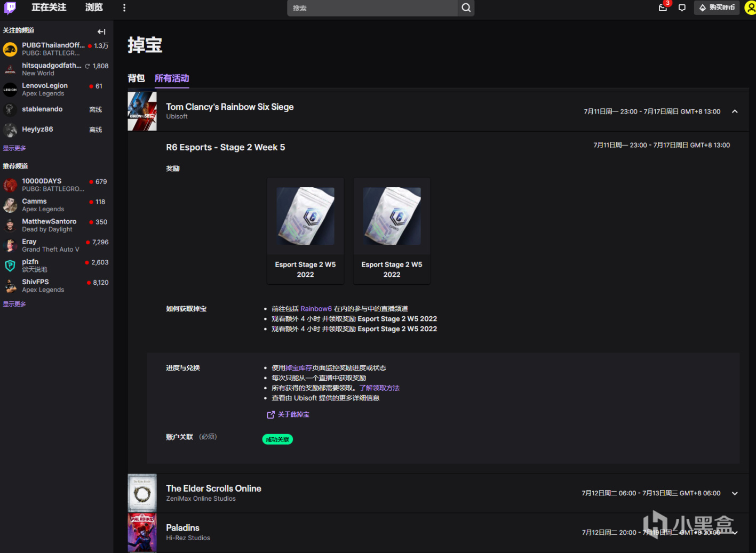Open the 关于此掉宝 link
Viewport: 756px width, 553px height.
click(293, 414)
